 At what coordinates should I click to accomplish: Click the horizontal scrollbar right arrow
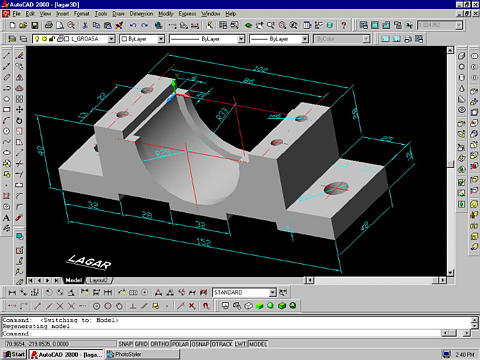pos(442,280)
